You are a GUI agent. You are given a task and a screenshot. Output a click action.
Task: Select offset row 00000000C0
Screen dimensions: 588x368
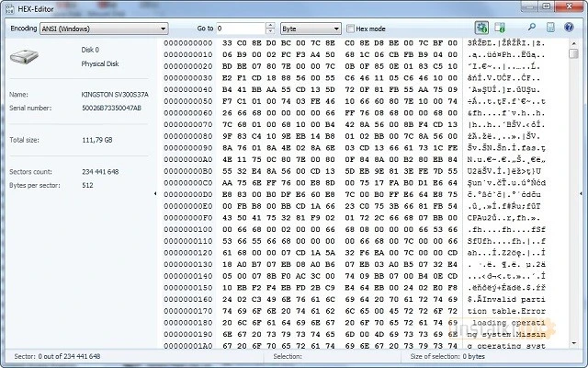[x=188, y=183]
